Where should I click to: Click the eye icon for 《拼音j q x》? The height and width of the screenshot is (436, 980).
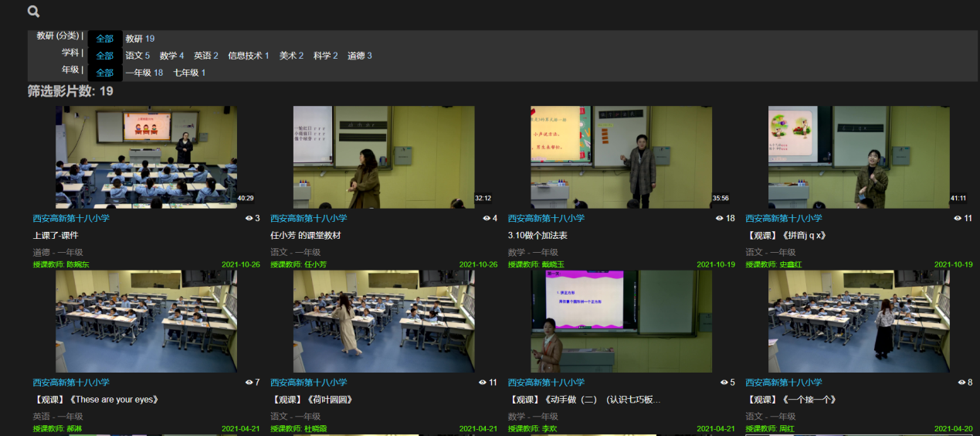[957, 219]
